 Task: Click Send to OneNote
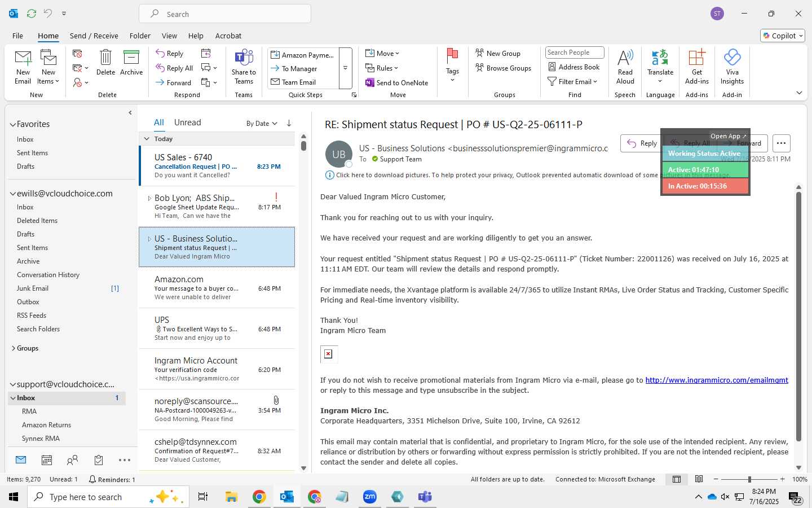point(397,83)
